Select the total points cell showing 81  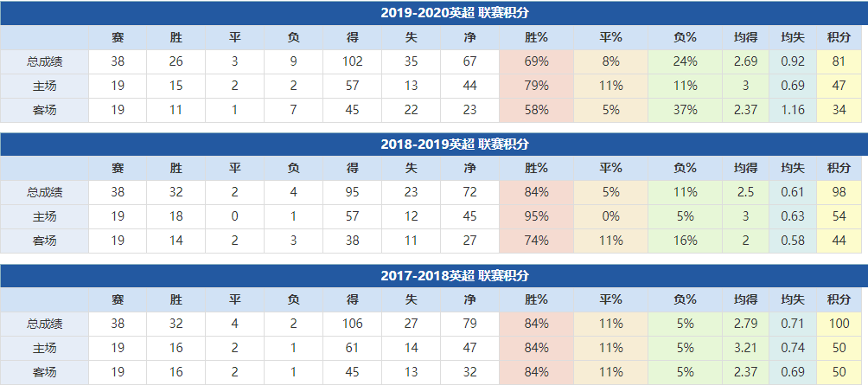tap(839, 61)
